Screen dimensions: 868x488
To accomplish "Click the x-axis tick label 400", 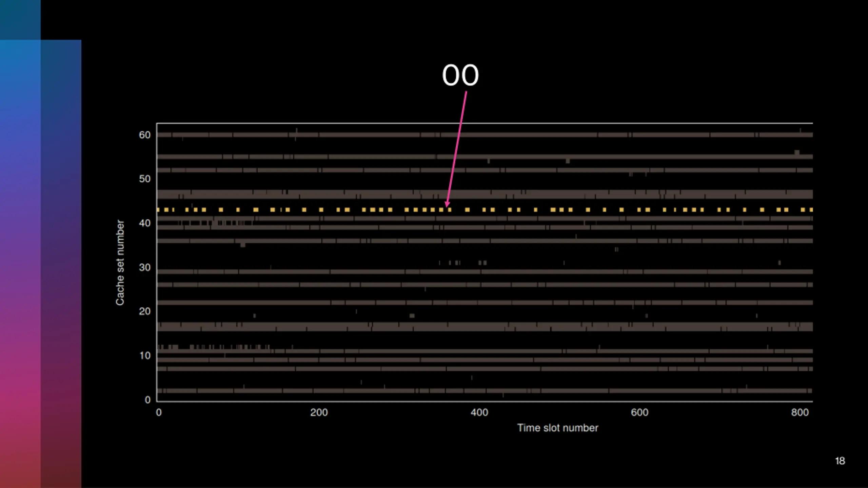I will pos(479,412).
